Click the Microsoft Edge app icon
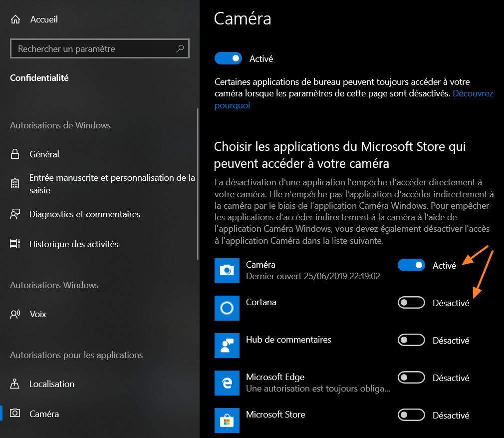Image resolution: width=504 pixels, height=438 pixels. pyautogui.click(x=227, y=383)
